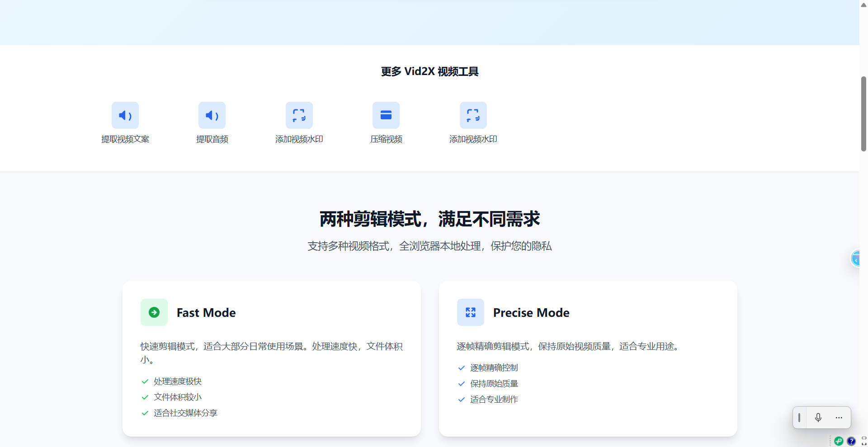Open the 提取音频 tool icon
Image resolution: width=868 pixels, height=447 pixels.
click(212, 115)
